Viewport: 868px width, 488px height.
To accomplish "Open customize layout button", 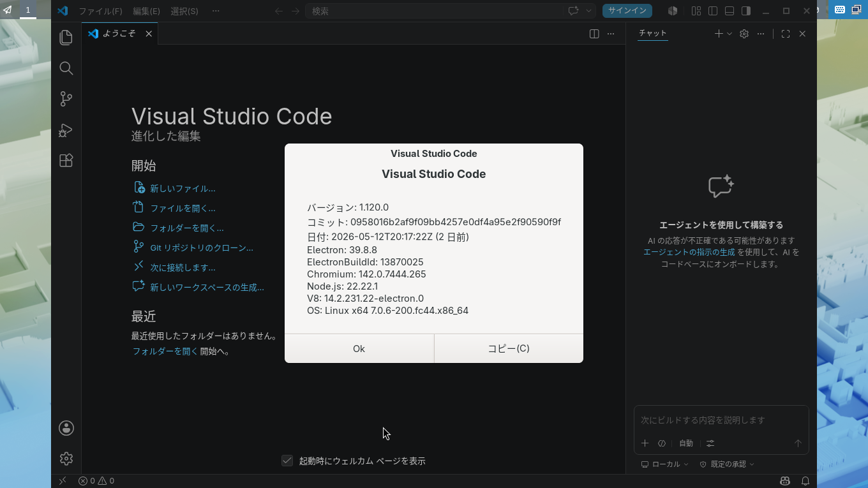I will 696,11.
